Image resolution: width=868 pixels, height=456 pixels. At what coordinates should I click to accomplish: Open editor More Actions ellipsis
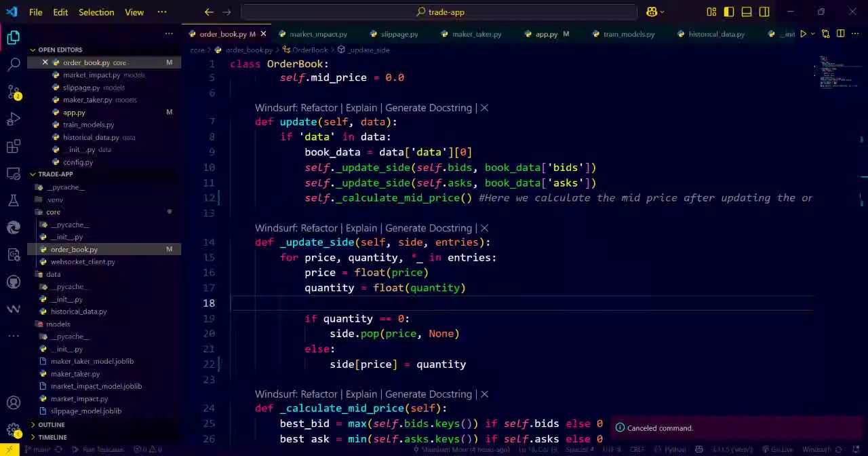[x=855, y=34]
